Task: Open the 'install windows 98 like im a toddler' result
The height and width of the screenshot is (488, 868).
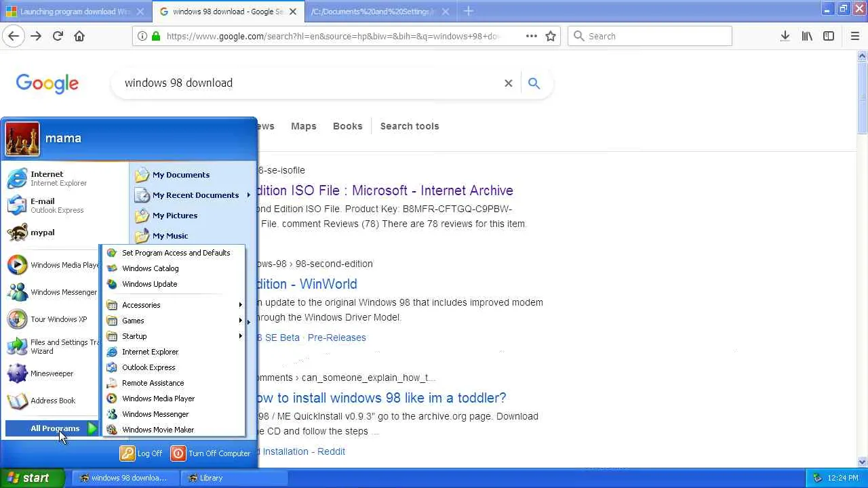Action: (x=382, y=398)
